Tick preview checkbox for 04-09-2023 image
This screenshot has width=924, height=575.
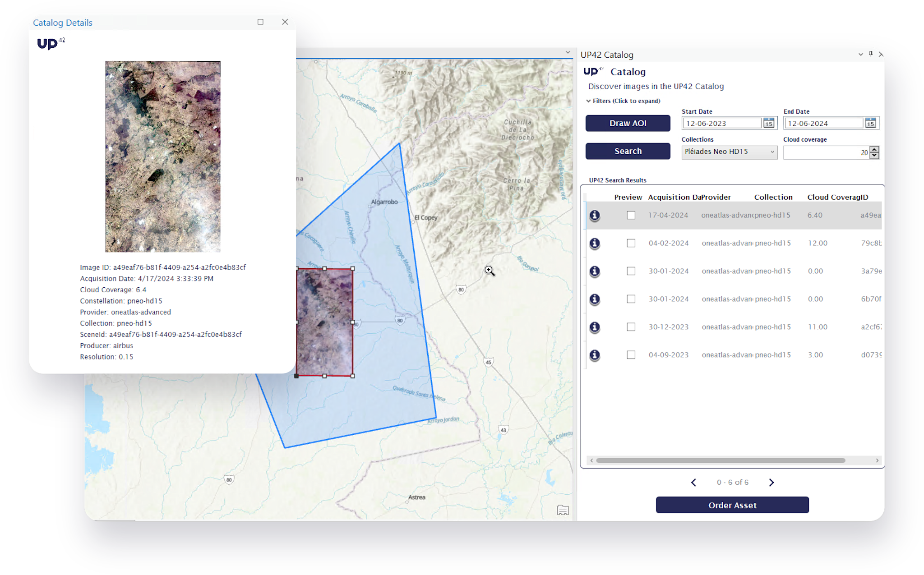tap(631, 355)
